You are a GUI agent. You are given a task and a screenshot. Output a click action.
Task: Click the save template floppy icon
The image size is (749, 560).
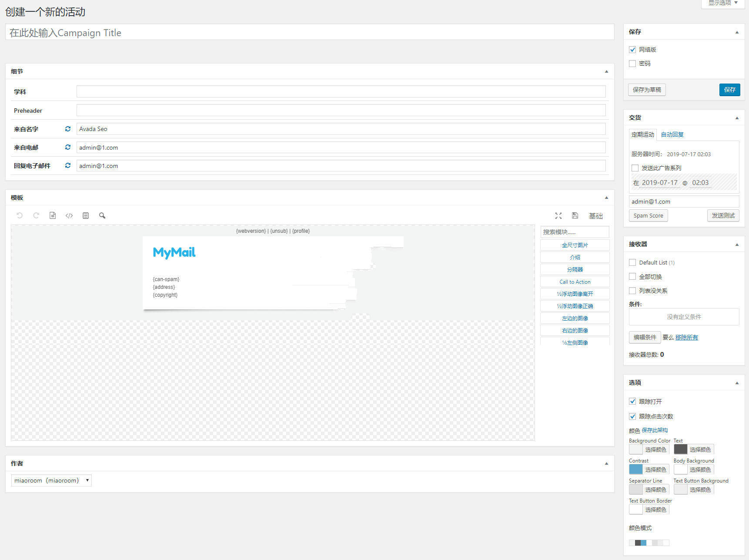(575, 216)
